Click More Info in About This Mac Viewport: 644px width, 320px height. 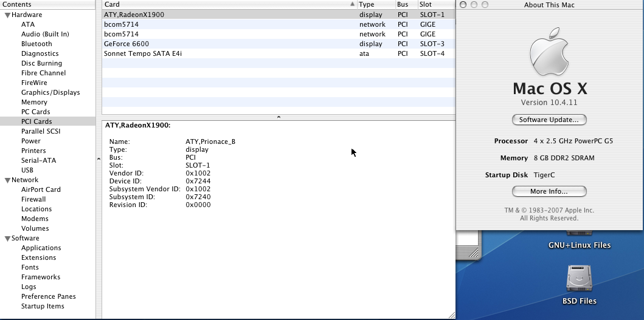tap(549, 191)
